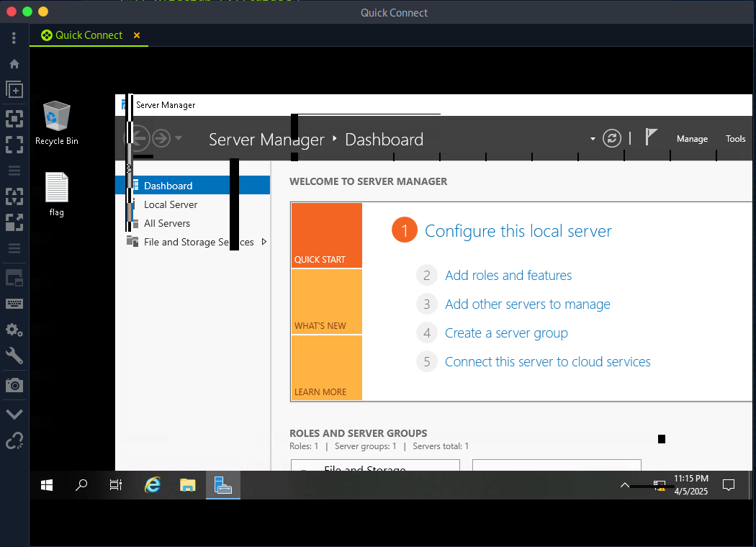The width and height of the screenshot is (756, 547).
Task: Click Add roles and features link
Action: pos(508,276)
